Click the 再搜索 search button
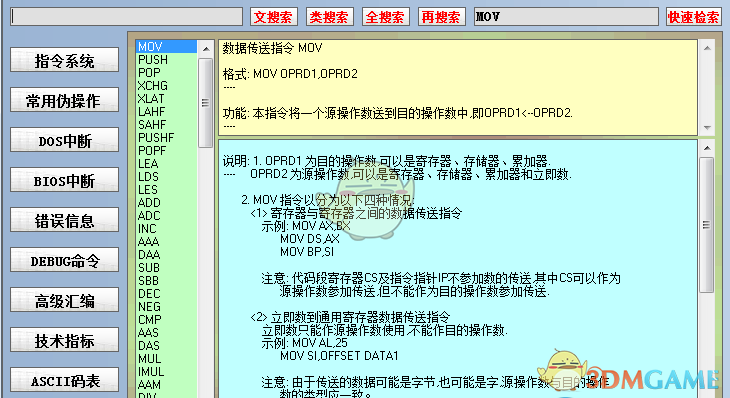This screenshot has width=730, height=398. 441,17
